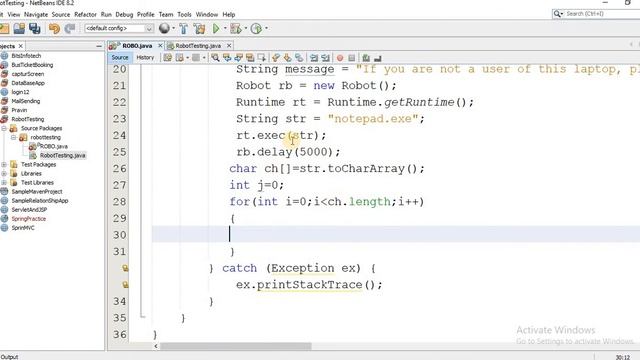Open the View menu
640x360 pixels.
13,14
